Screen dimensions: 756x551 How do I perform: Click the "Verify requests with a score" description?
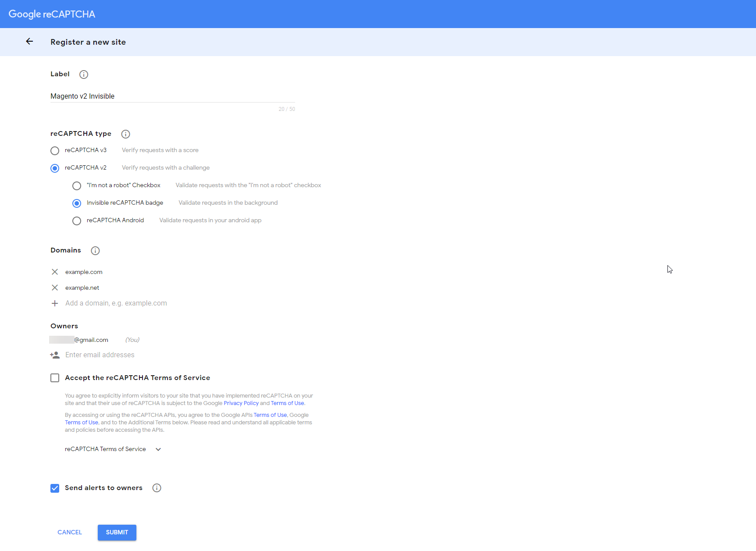point(160,150)
